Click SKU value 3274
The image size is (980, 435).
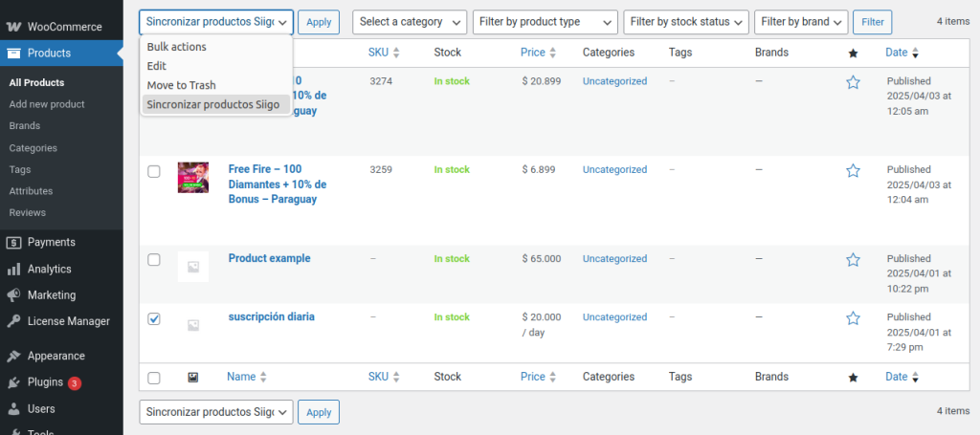(381, 81)
